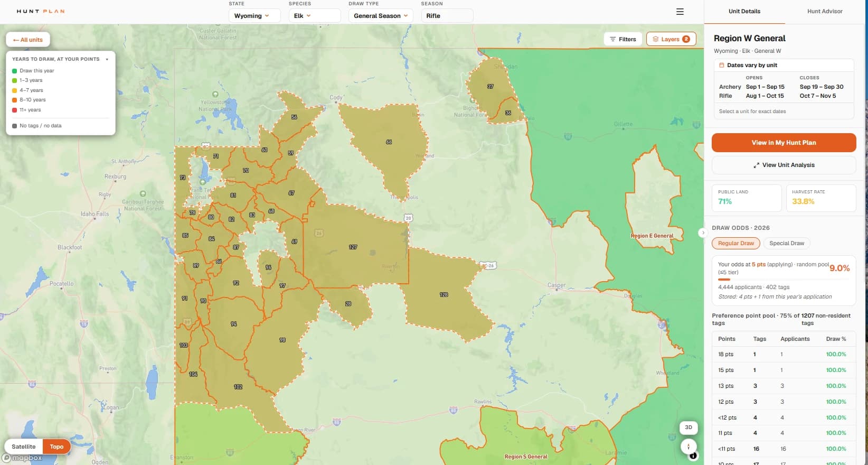Image resolution: width=868 pixels, height=465 pixels.
Task: Switch to the Unit Details tab
Action: click(x=744, y=11)
